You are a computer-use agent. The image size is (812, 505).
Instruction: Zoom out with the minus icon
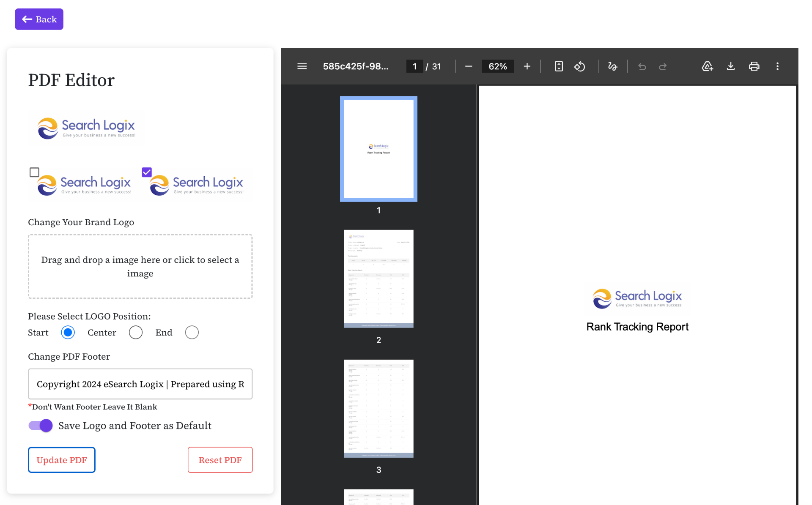(x=468, y=66)
